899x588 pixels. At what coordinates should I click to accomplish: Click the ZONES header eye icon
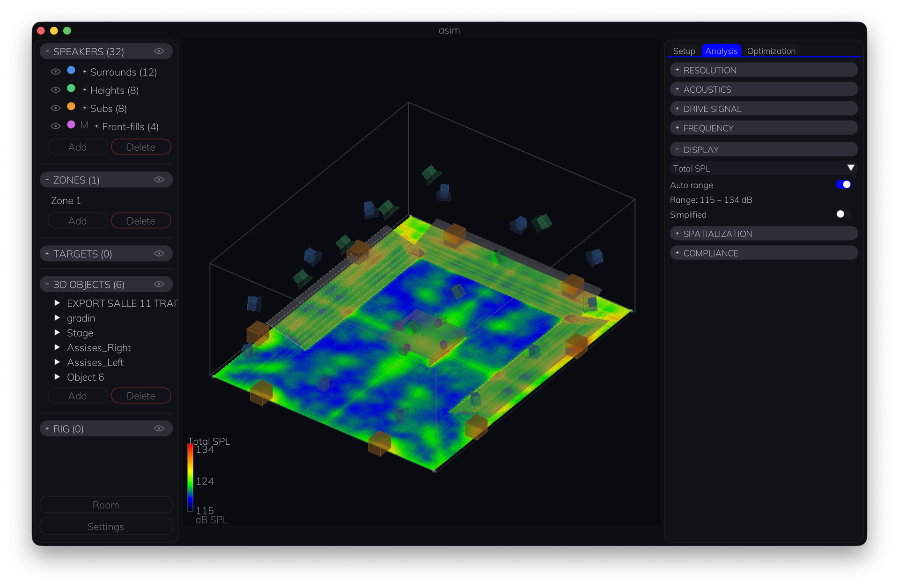pos(159,180)
